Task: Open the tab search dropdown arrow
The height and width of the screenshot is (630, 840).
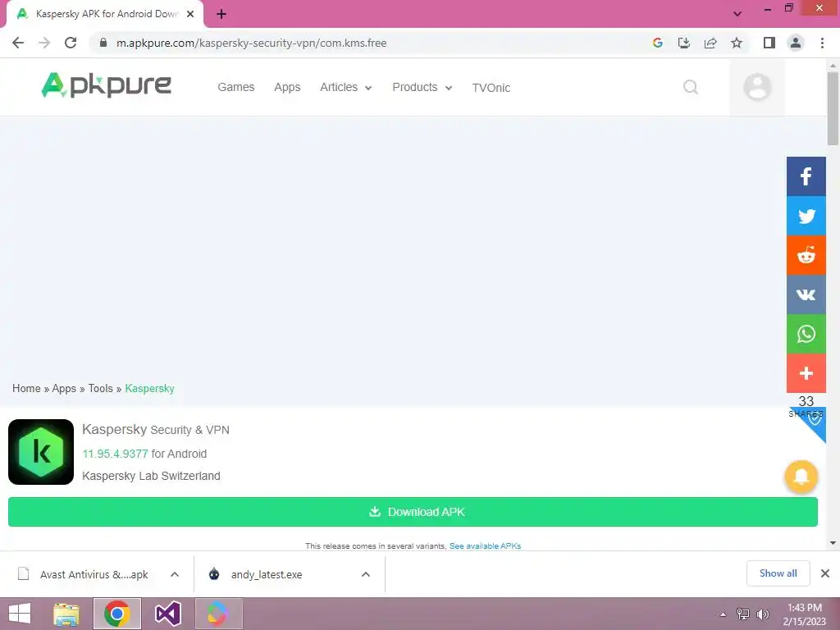Action: tap(737, 14)
